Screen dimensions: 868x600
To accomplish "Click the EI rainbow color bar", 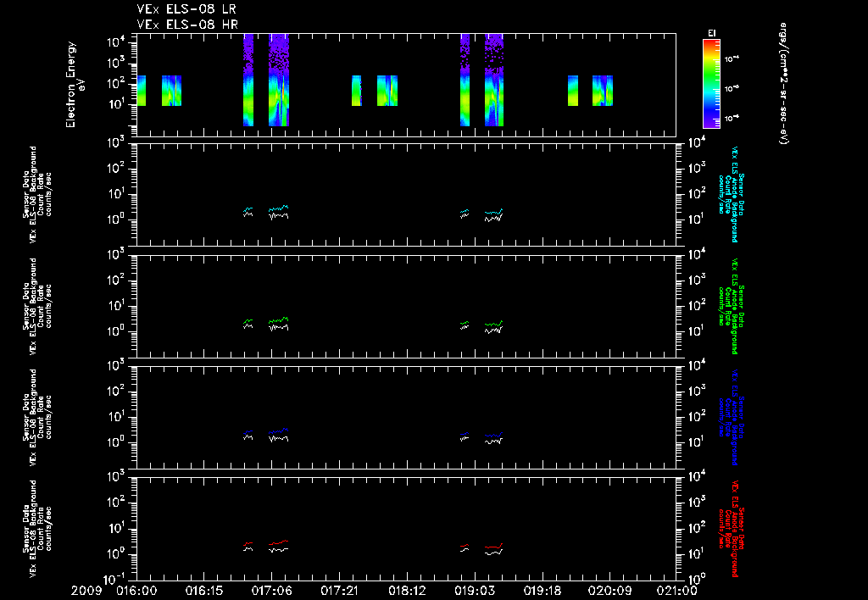I will point(711,84).
